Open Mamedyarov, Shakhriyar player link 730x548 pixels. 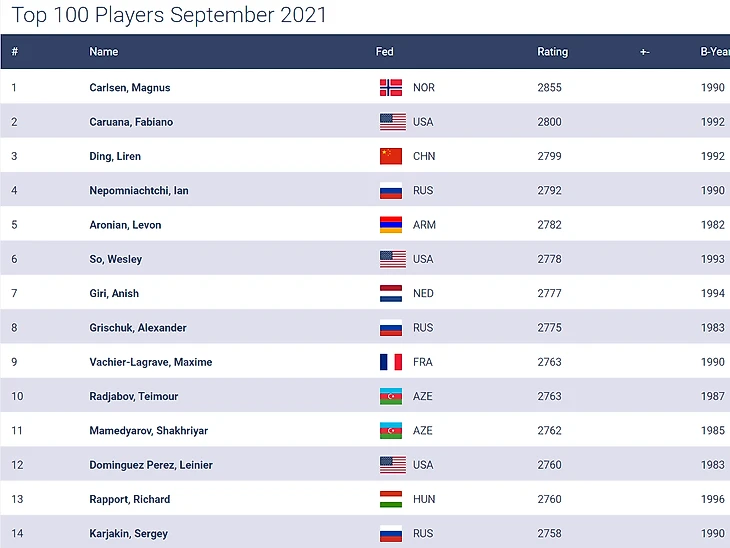[x=147, y=431]
